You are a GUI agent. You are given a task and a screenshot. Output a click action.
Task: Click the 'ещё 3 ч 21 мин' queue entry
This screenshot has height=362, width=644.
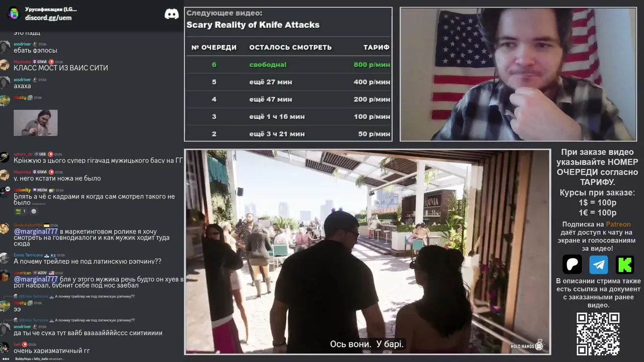(x=277, y=134)
